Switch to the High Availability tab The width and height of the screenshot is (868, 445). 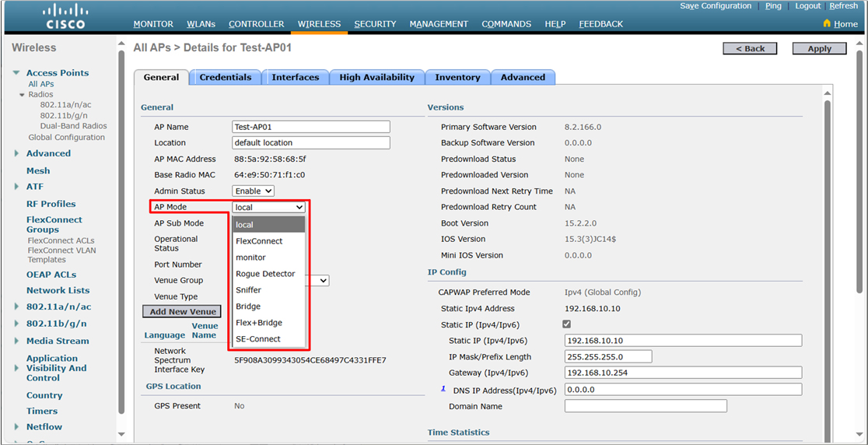click(x=377, y=78)
